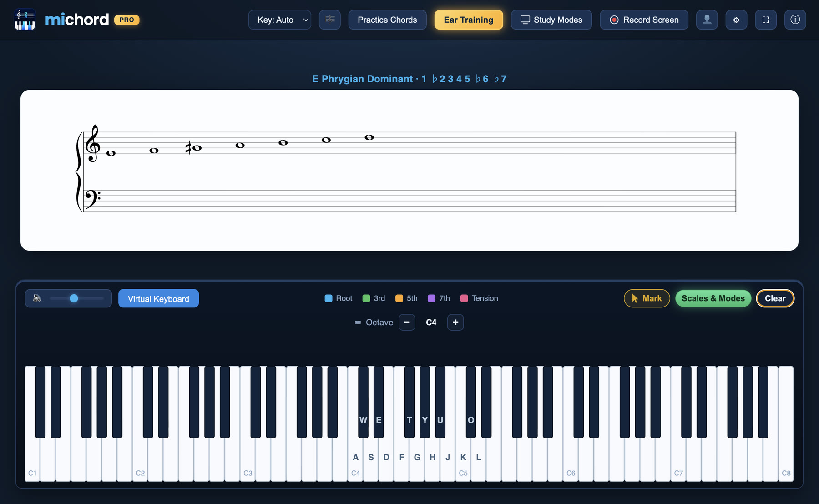Image resolution: width=819 pixels, height=504 pixels.
Task: Start Record Screen
Action: click(x=644, y=20)
